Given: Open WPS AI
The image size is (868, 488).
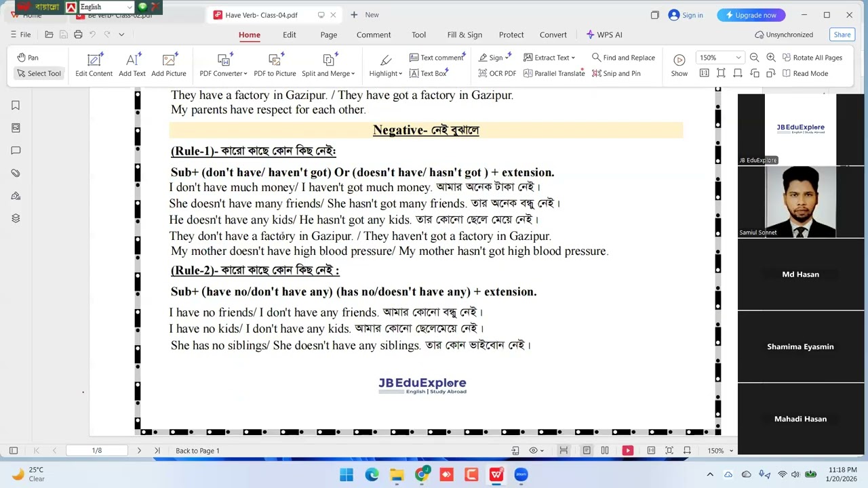Looking at the screenshot, I should click(604, 35).
